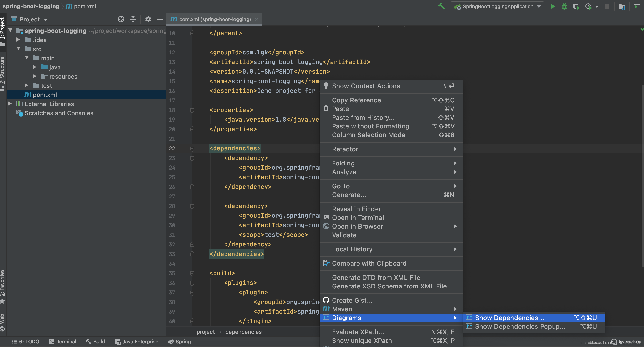Open the Terminal tool window
644x347 pixels.
[63, 341]
